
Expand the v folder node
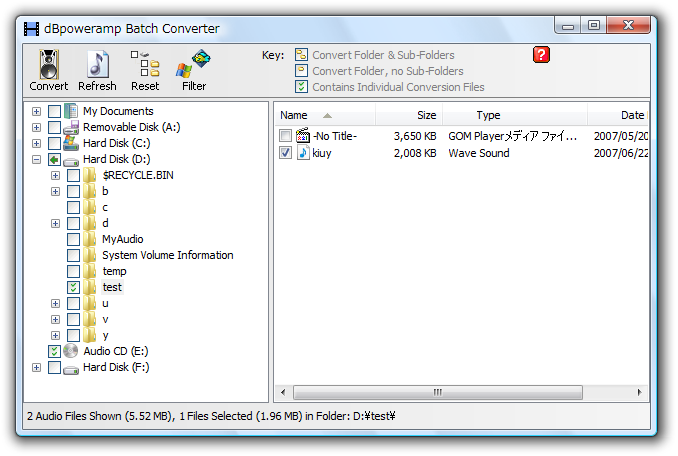click(x=55, y=319)
